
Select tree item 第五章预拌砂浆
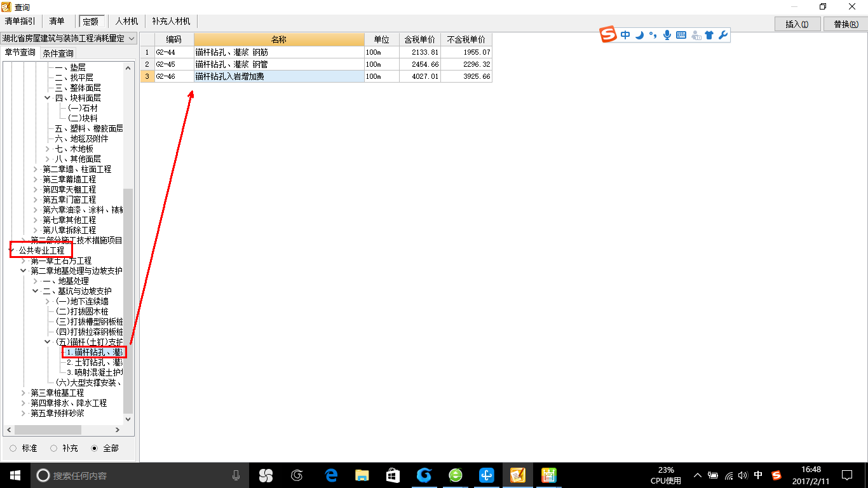[x=57, y=413]
